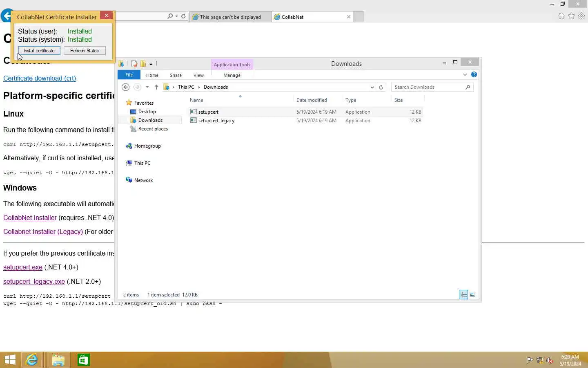Image resolution: width=588 pixels, height=368 pixels.
Task: Open recent locations dropdown arrow
Action: 147,87
